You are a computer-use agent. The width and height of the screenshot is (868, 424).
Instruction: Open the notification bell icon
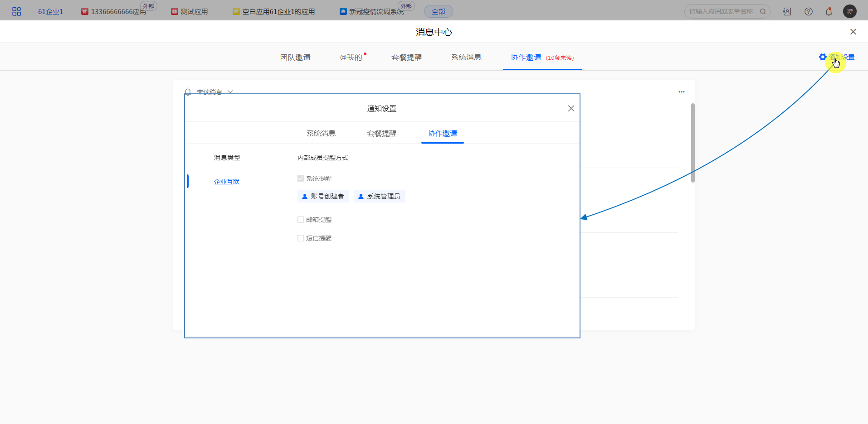[829, 11]
